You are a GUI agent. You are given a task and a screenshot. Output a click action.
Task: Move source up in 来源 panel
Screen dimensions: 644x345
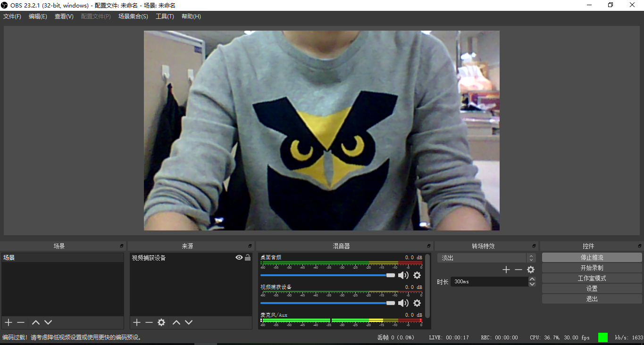(x=176, y=322)
